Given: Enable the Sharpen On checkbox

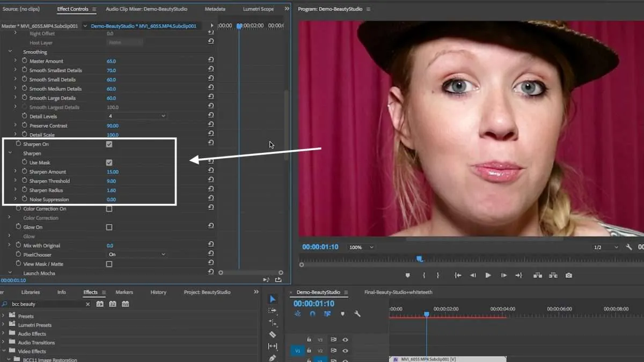Looking at the screenshot, I should [x=109, y=145].
